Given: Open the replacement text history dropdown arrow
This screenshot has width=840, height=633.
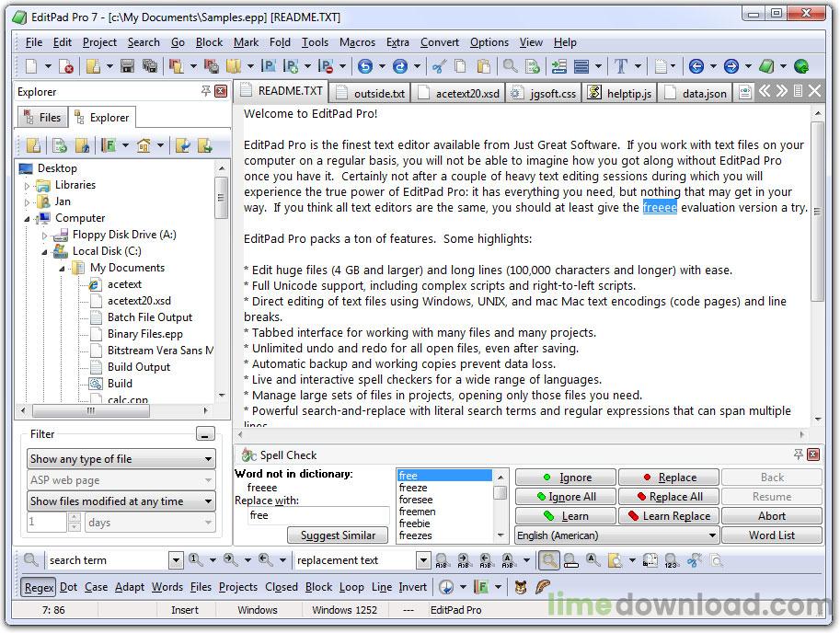Looking at the screenshot, I should [x=423, y=560].
